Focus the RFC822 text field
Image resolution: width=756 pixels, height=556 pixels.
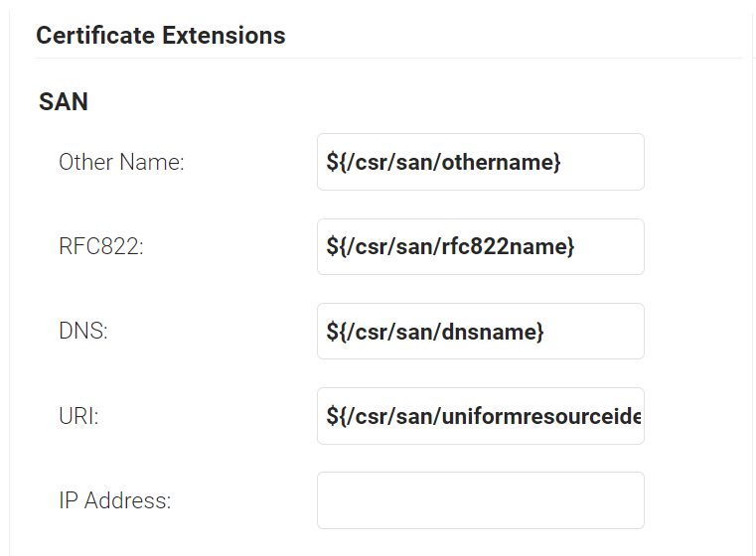480,246
